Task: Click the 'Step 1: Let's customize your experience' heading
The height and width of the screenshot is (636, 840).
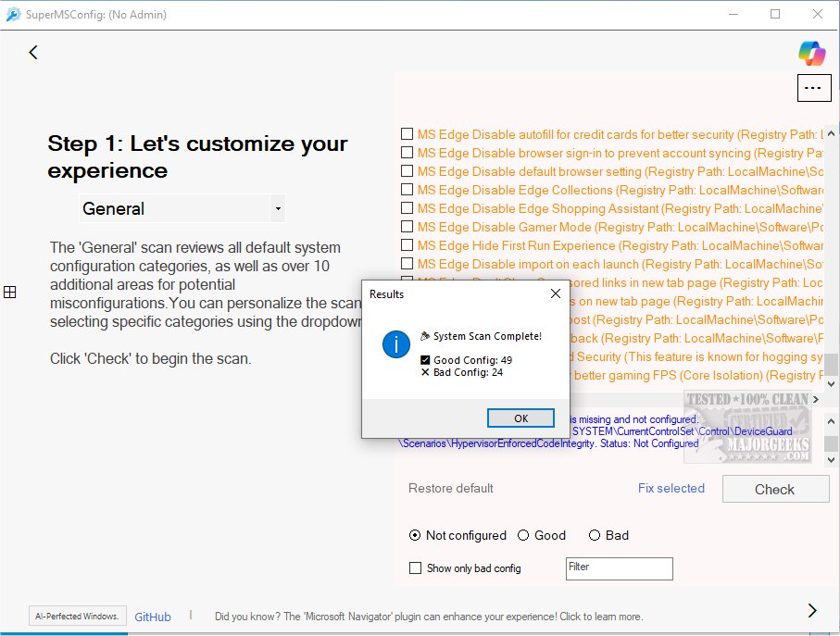Action: coord(197,156)
